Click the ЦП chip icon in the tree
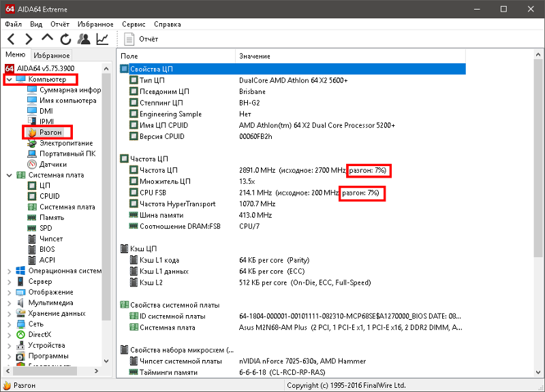Screen dimensions: 545x392 click(x=32, y=186)
